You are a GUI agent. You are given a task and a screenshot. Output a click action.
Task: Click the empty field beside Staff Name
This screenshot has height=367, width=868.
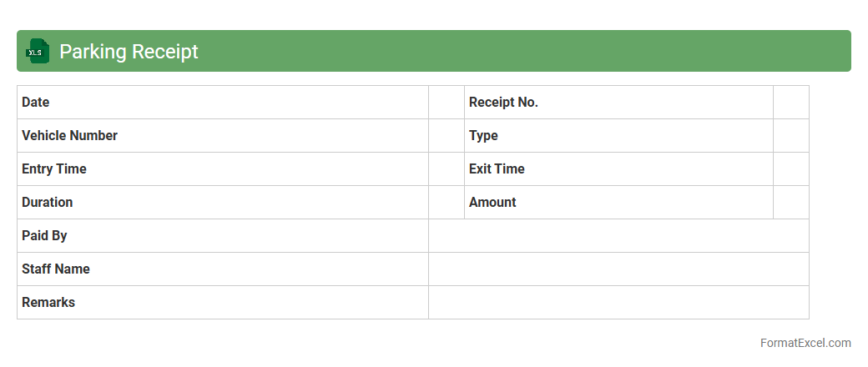(x=618, y=269)
